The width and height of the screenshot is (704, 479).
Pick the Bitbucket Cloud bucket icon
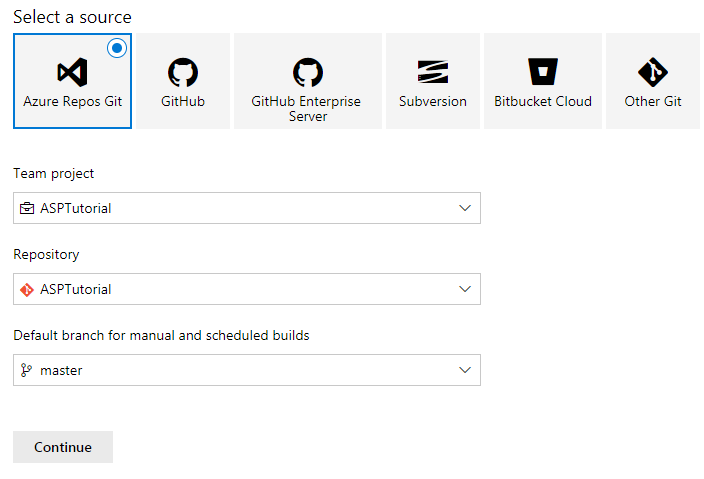[543, 72]
